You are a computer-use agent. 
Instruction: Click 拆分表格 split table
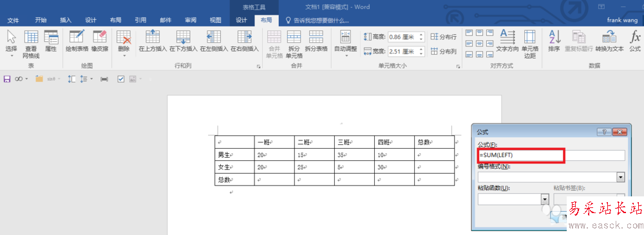tap(316, 41)
